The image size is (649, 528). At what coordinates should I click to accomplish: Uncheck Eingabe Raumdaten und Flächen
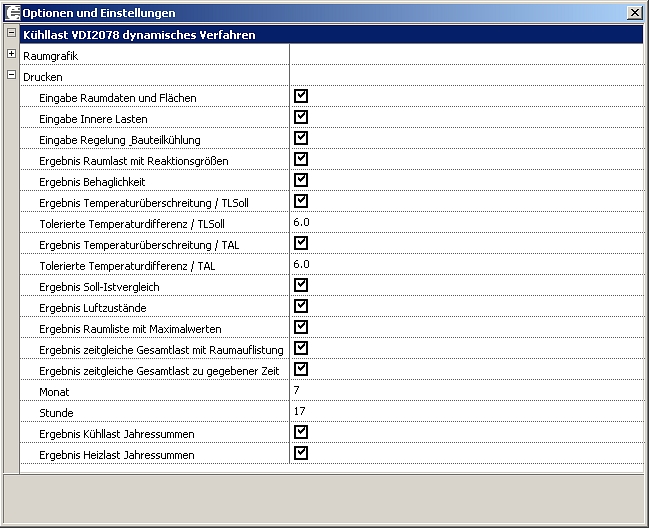point(301,96)
